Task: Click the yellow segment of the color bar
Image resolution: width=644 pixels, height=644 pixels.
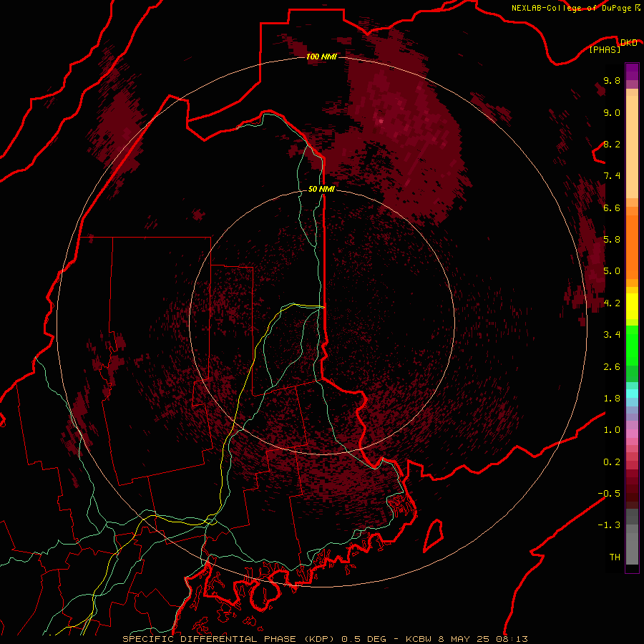Action: pyautogui.click(x=632, y=306)
